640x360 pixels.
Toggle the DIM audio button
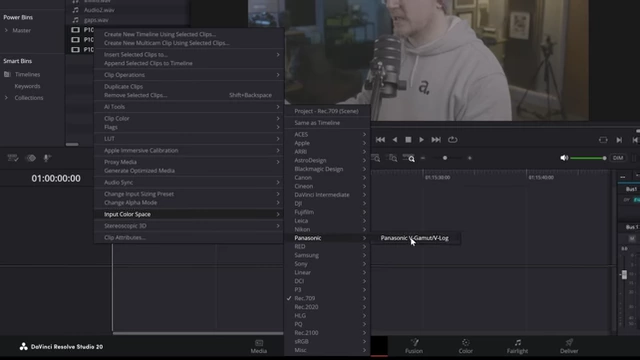click(x=618, y=158)
